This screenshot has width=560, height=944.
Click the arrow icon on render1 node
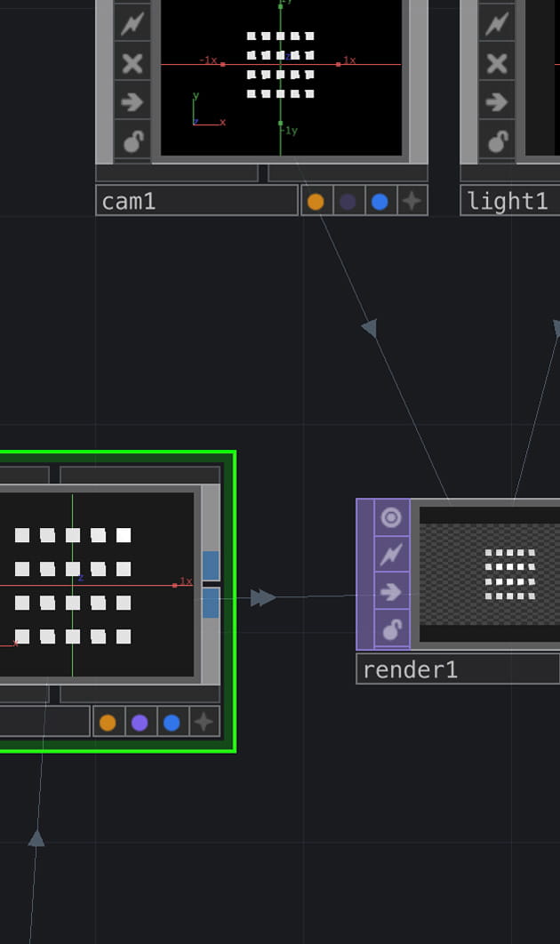[391, 592]
